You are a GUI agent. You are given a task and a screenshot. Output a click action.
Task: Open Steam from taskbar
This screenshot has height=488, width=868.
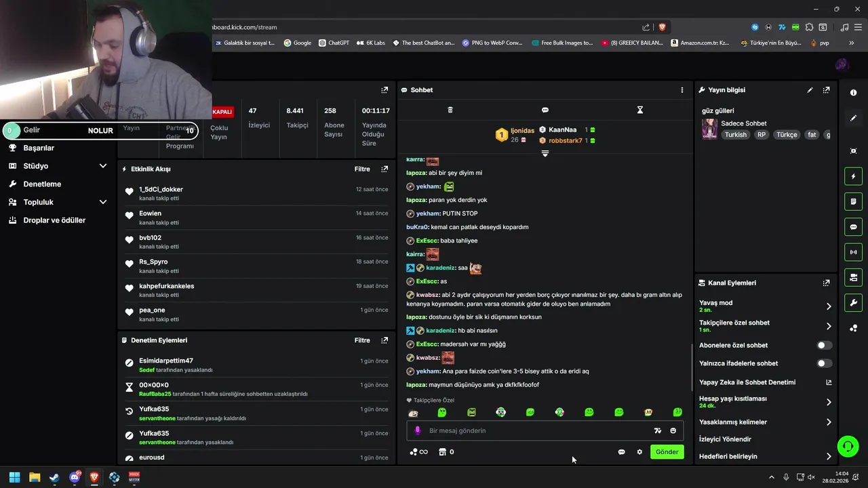click(54, 477)
